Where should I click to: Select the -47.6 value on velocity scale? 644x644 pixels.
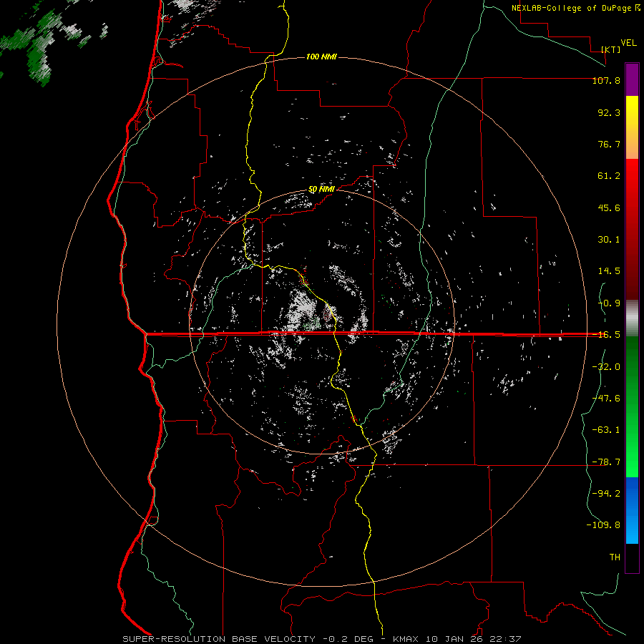coord(606,399)
